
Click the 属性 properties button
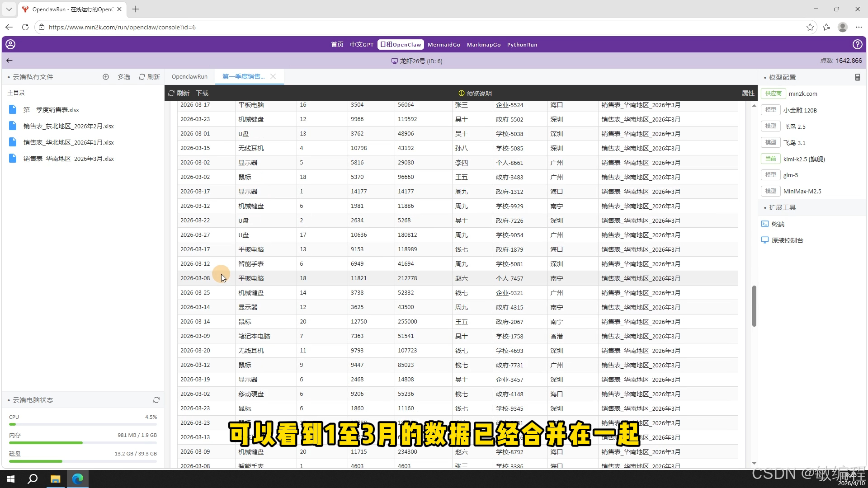tap(748, 93)
